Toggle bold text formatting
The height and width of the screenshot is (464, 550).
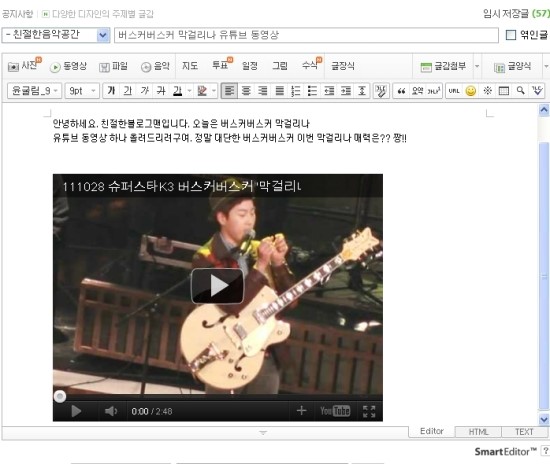[x=111, y=91]
